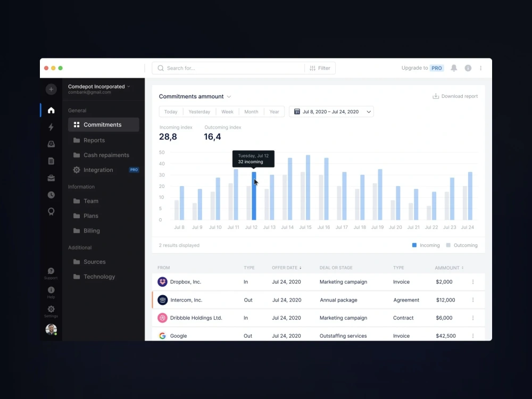Click the Outstaffing services cell
The height and width of the screenshot is (399, 532).
pyautogui.click(x=343, y=336)
